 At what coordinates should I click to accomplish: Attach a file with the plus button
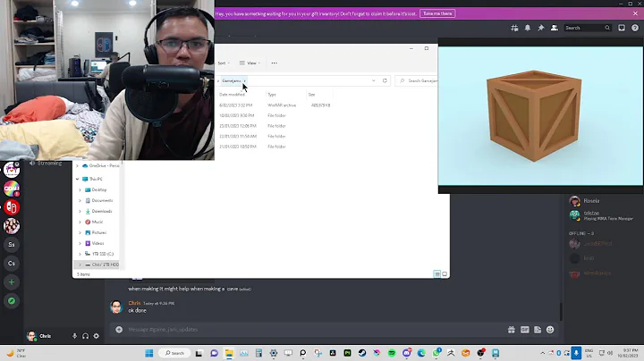[x=119, y=330]
